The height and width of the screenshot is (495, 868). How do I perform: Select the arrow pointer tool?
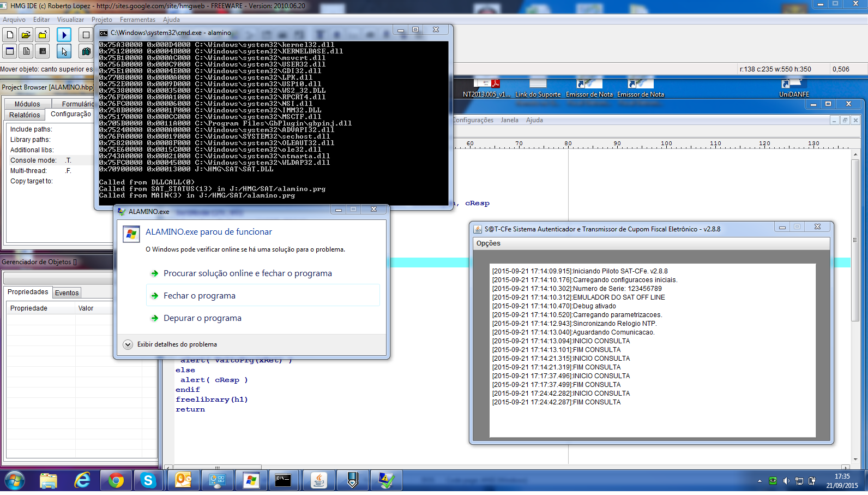coord(64,51)
